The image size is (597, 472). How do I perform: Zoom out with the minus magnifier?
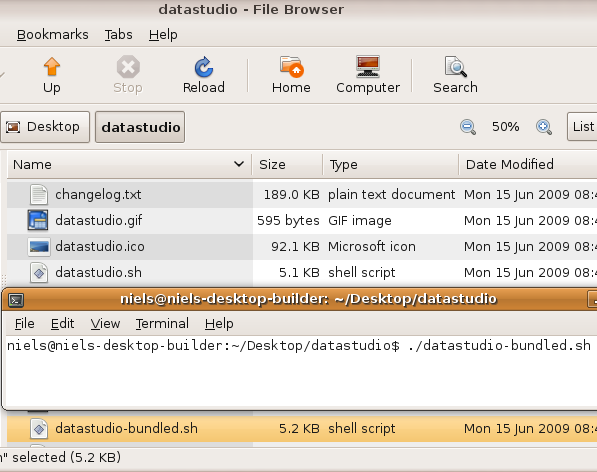[x=468, y=127]
